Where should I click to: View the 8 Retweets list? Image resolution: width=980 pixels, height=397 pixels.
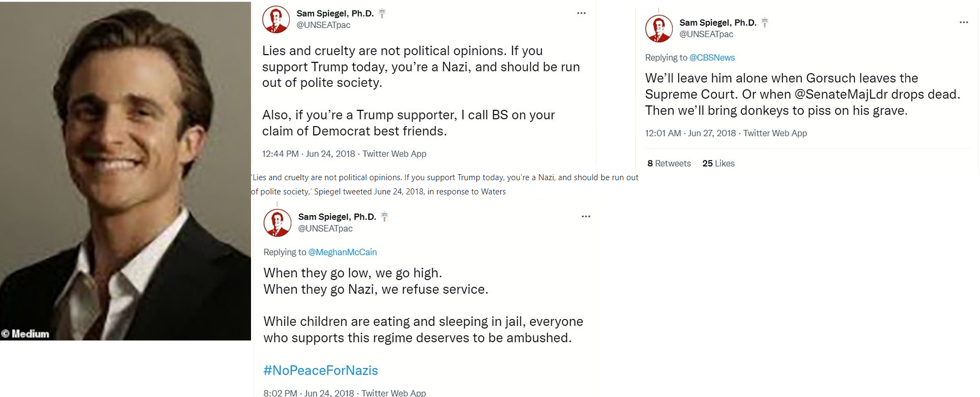coord(669,163)
